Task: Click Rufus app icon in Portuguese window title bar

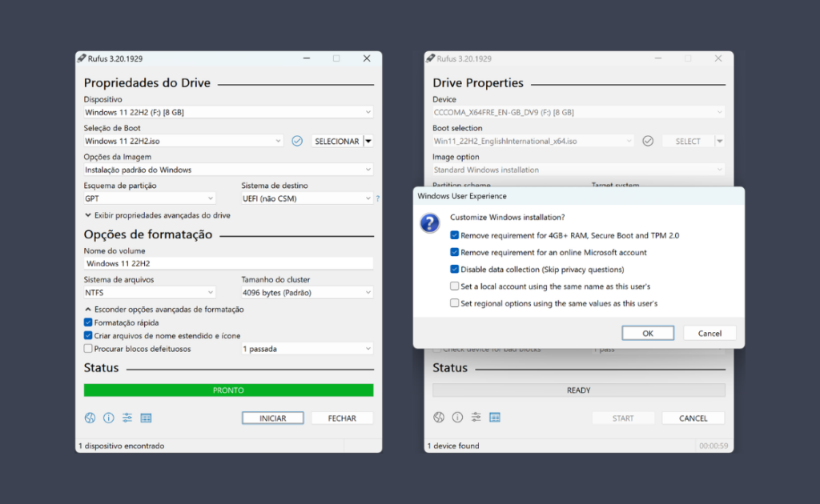Action: coord(82,58)
